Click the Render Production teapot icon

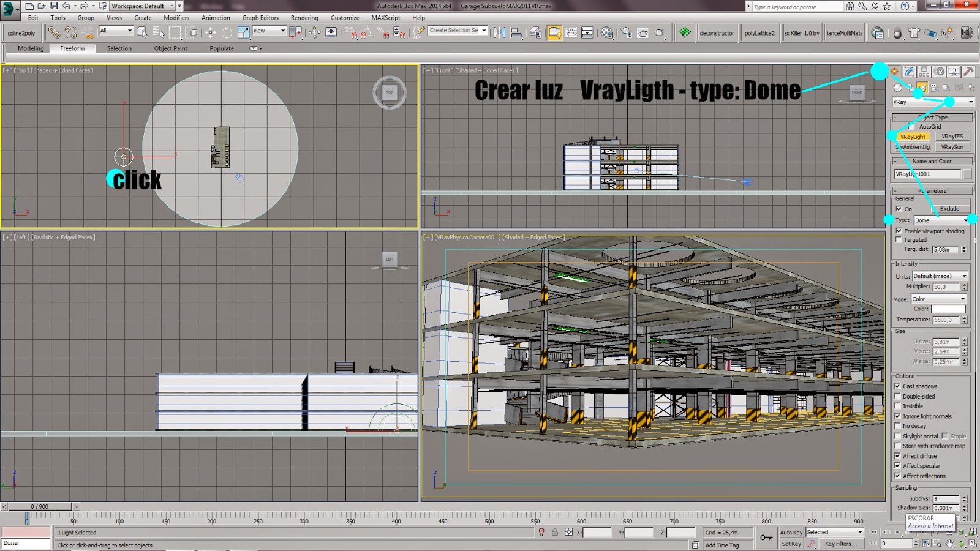pos(658,32)
